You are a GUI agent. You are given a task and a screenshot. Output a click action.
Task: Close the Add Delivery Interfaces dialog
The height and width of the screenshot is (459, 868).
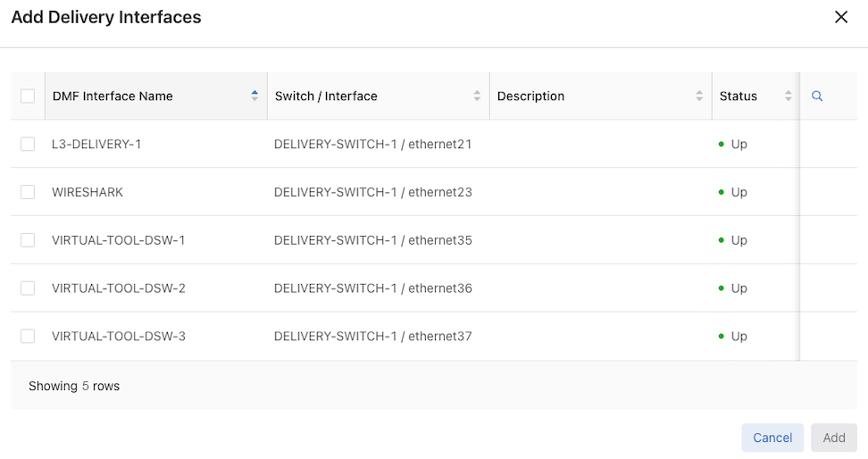tap(840, 17)
